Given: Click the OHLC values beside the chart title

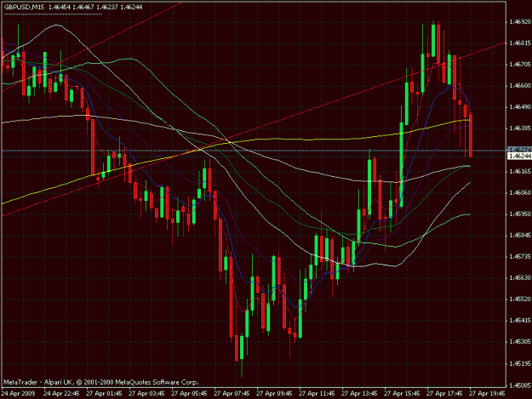Looking at the screenshot, I should (95, 7).
